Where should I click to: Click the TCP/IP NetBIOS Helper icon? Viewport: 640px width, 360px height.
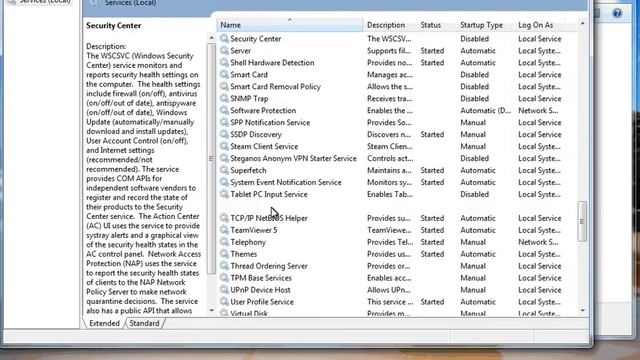pos(224,218)
